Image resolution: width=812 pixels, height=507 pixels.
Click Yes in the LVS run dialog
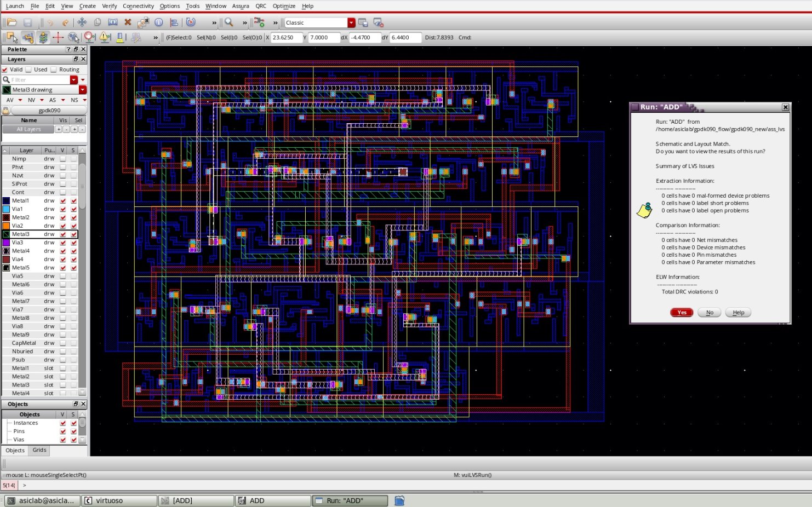(x=682, y=313)
